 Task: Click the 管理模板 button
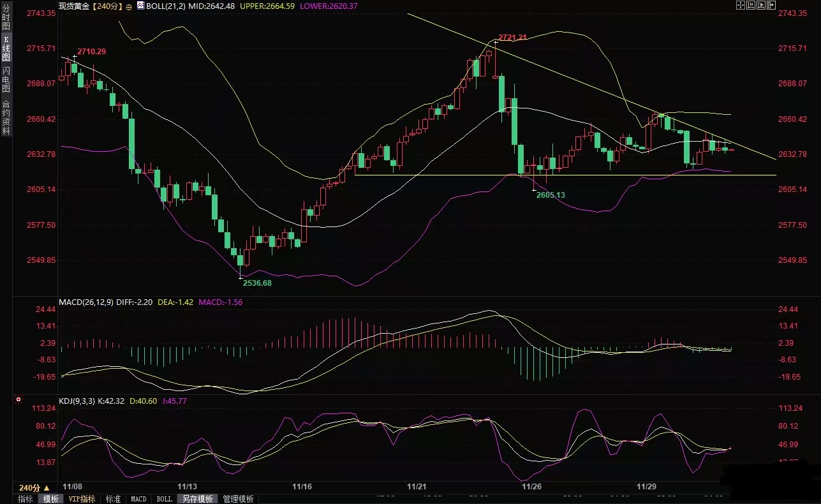pos(238,499)
